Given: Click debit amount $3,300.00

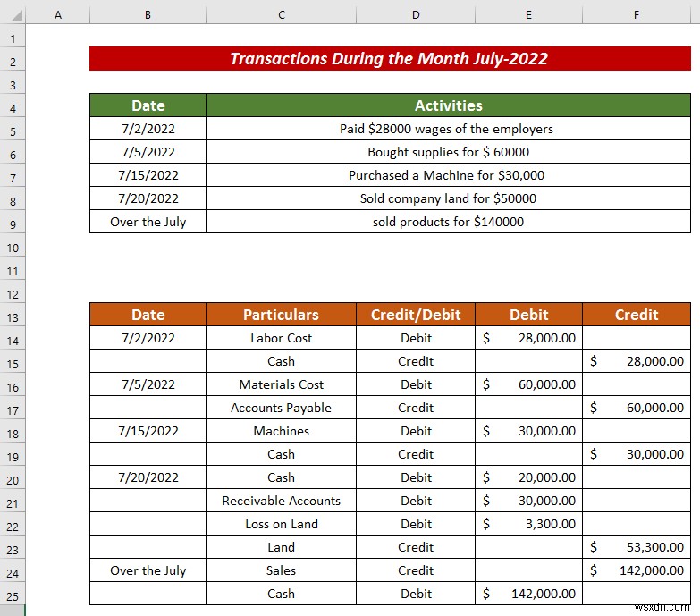Looking at the screenshot, I should click(x=528, y=524).
